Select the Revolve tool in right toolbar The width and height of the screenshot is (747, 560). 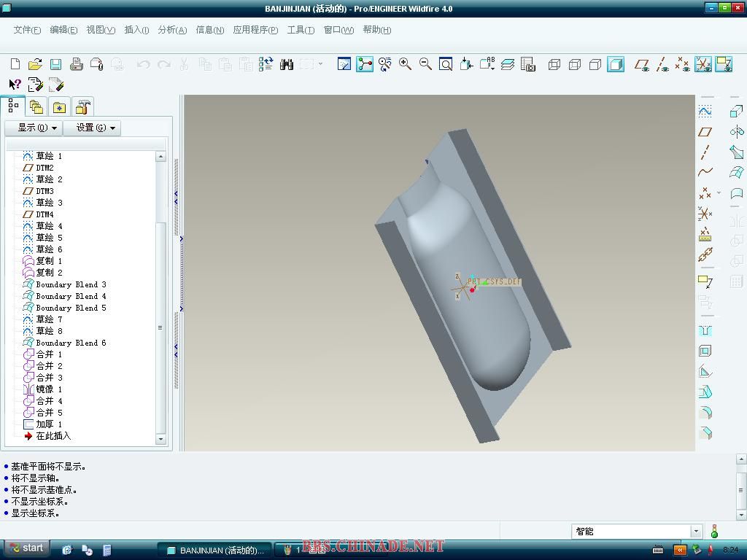click(x=736, y=132)
